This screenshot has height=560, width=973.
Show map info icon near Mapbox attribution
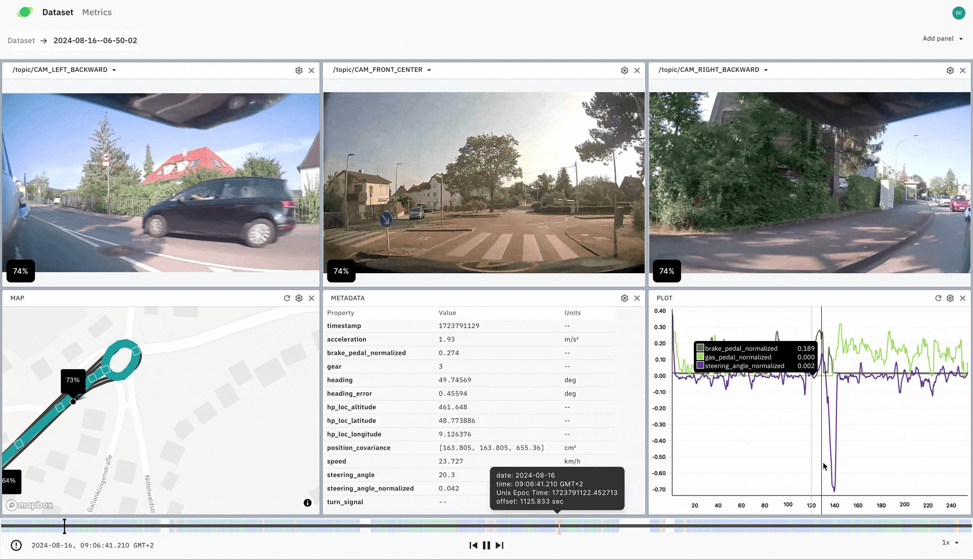pyautogui.click(x=307, y=503)
